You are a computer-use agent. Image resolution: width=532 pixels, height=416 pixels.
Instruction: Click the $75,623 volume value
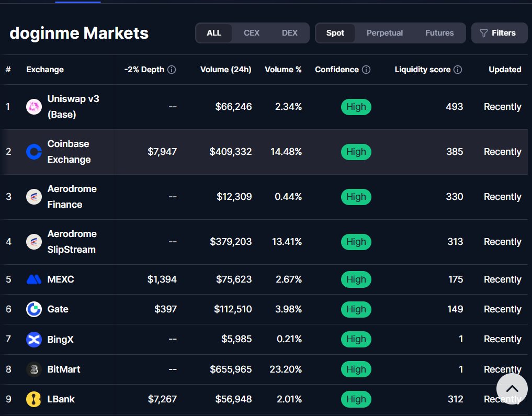click(x=234, y=279)
